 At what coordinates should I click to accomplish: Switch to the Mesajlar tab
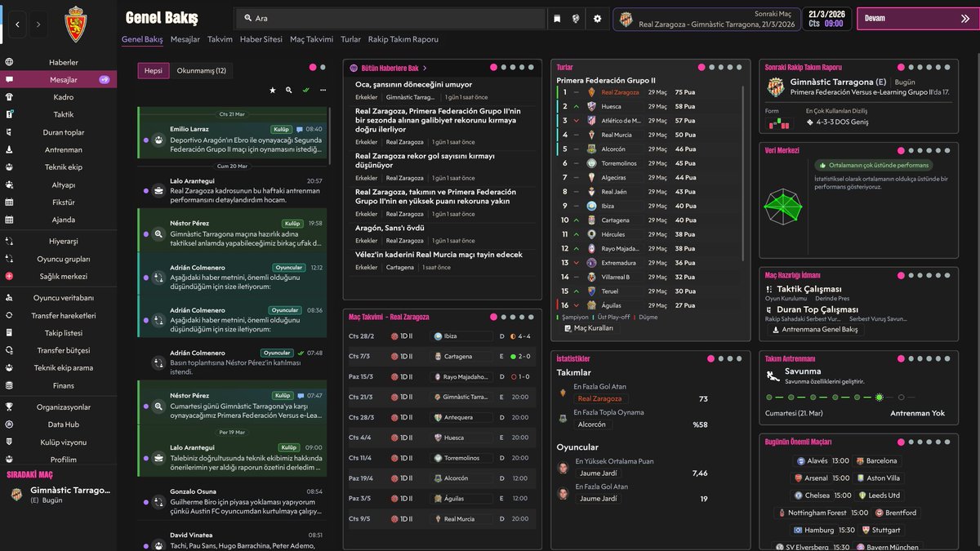pyautogui.click(x=185, y=39)
